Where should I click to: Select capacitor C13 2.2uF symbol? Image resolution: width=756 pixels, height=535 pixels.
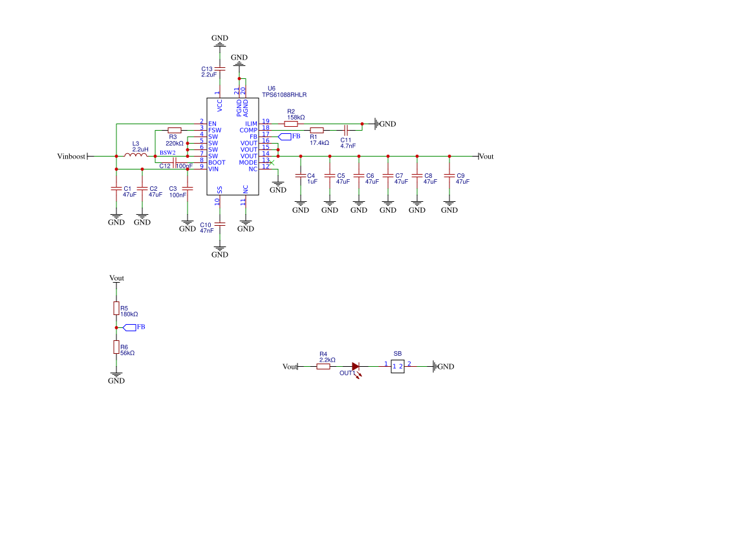point(219,67)
